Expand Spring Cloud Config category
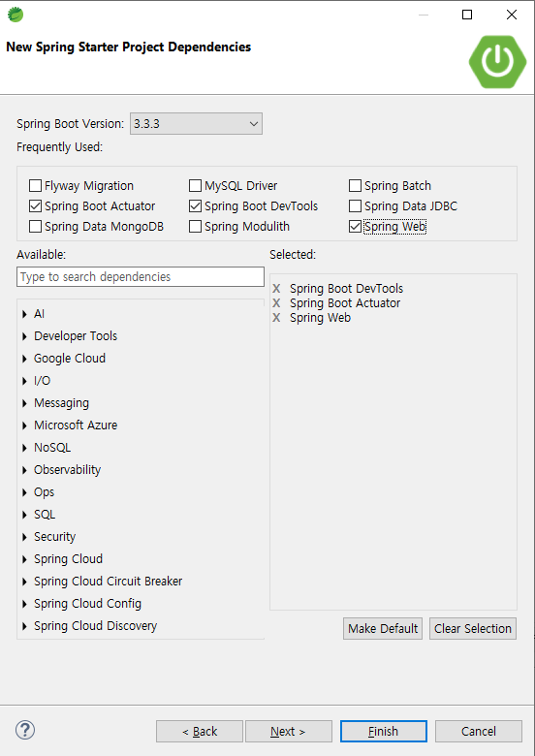The image size is (535, 756). click(x=24, y=604)
